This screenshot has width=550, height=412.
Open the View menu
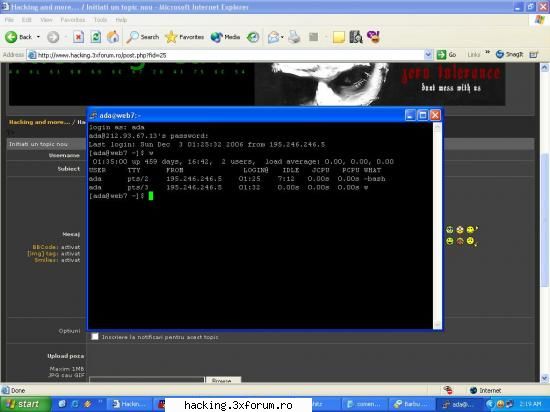(x=46, y=20)
